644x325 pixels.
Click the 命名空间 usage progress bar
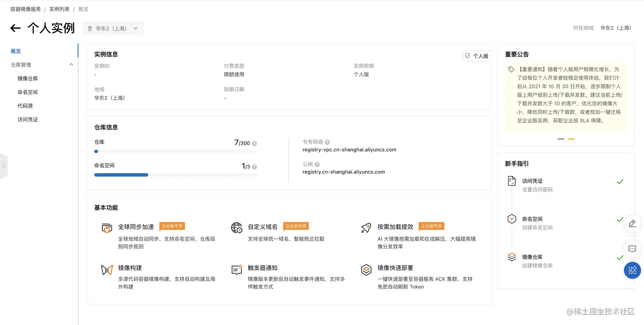(175, 175)
